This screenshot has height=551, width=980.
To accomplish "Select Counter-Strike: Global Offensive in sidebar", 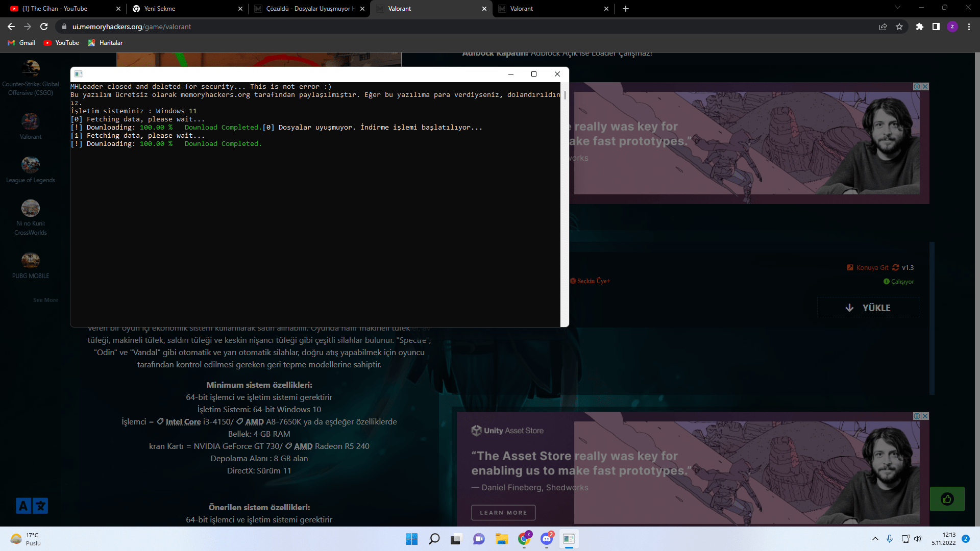I will 31,78.
